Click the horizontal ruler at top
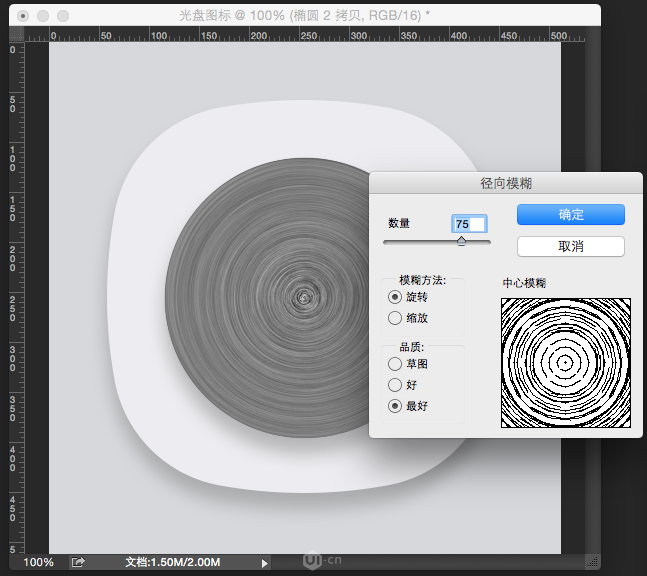 coord(300,34)
